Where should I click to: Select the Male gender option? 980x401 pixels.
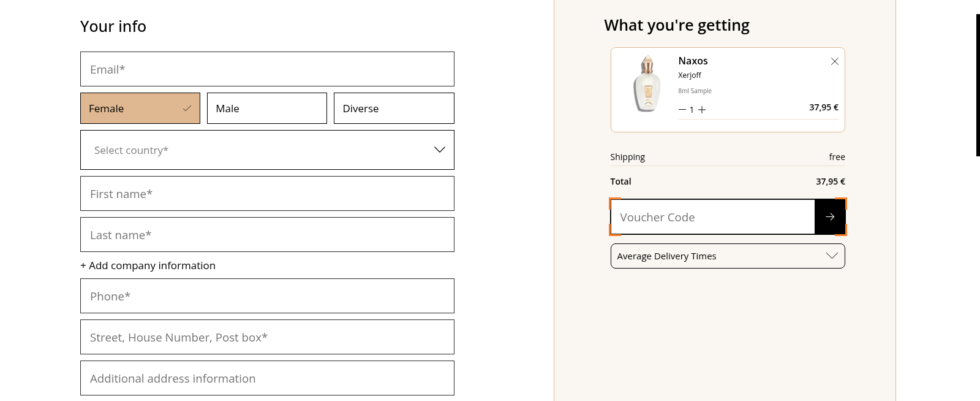(x=266, y=109)
